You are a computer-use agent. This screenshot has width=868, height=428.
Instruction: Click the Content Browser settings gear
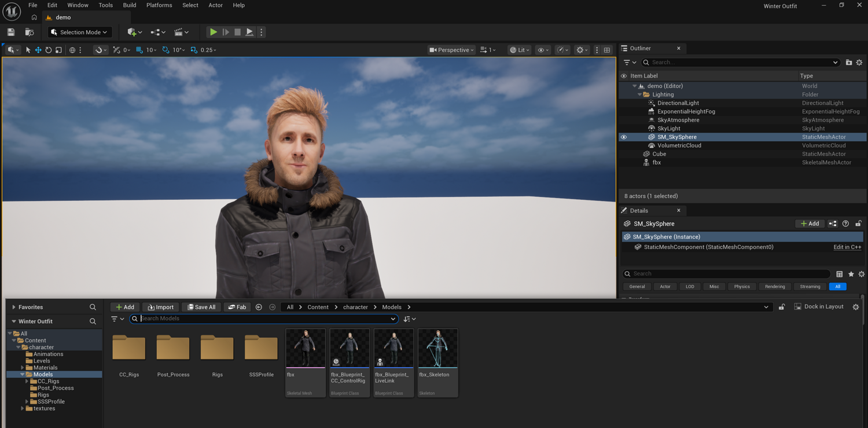pos(856,307)
